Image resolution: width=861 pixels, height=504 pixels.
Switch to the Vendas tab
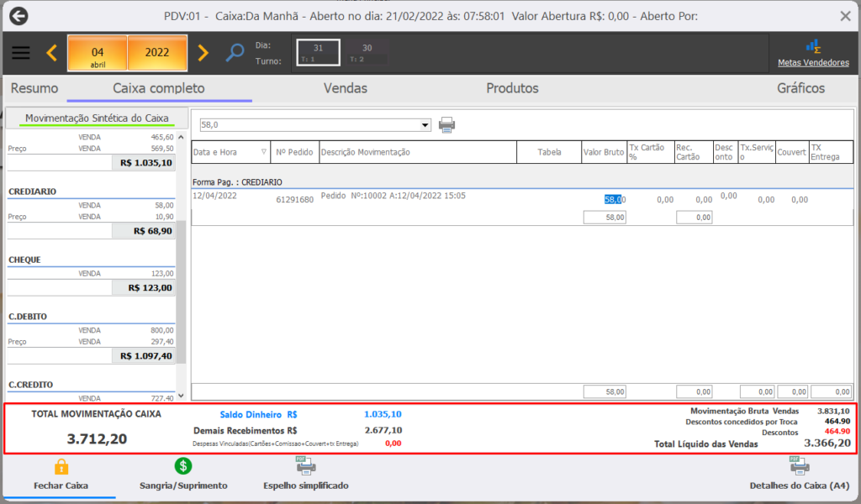click(x=346, y=88)
